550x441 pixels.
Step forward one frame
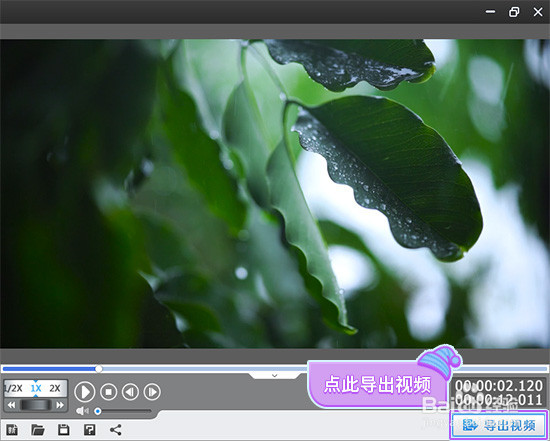click(x=152, y=392)
